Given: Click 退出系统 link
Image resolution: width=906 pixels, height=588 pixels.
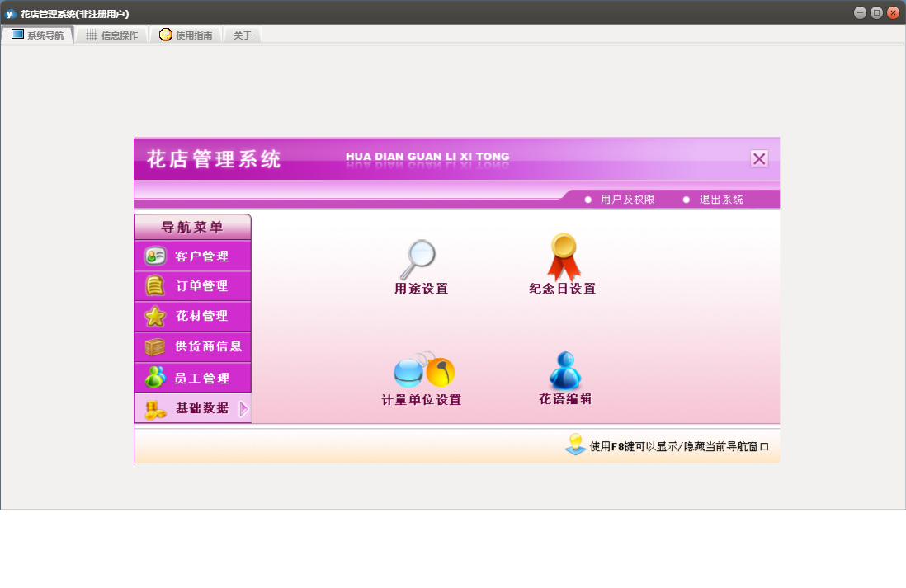Looking at the screenshot, I should [x=721, y=200].
